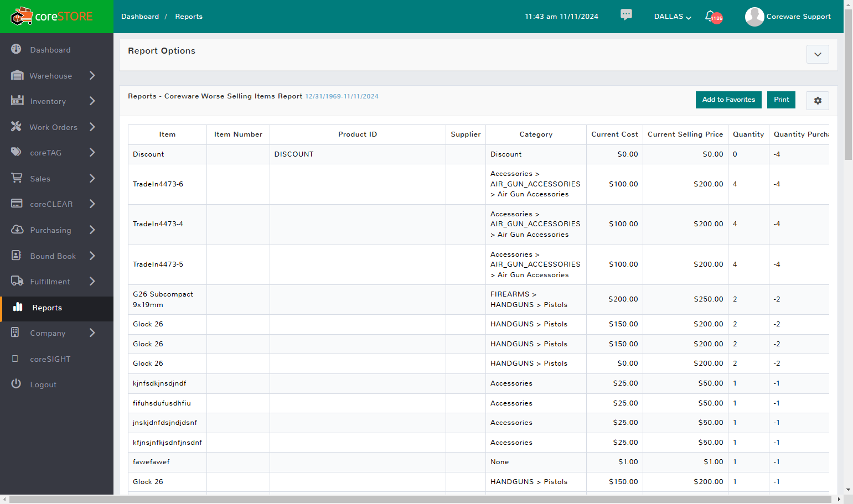Sort by Quantity column header
853x504 pixels.
pos(748,134)
